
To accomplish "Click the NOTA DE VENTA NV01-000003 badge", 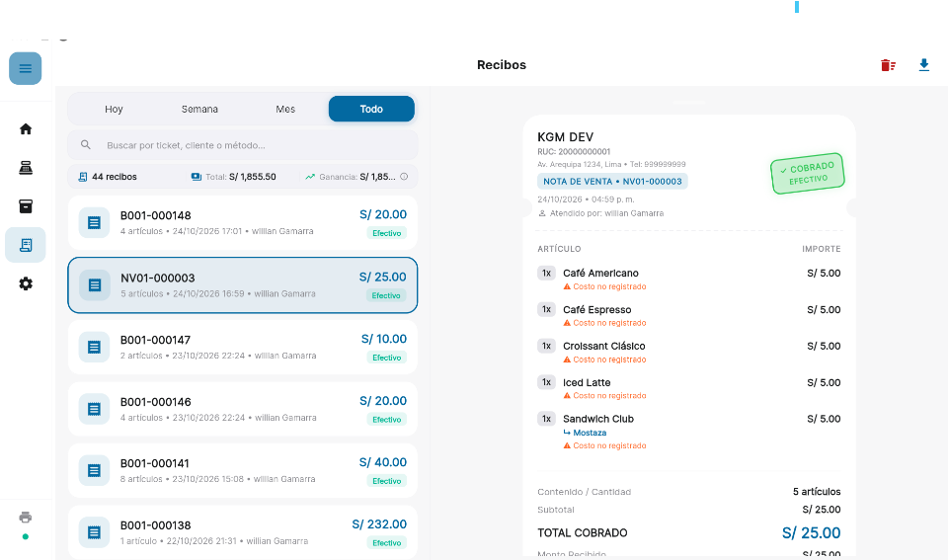I will (x=612, y=182).
